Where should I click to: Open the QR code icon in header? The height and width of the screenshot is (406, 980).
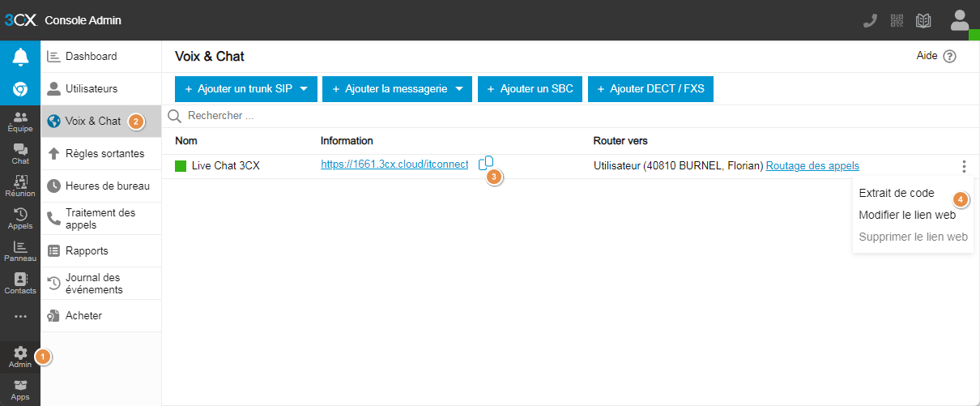(897, 20)
